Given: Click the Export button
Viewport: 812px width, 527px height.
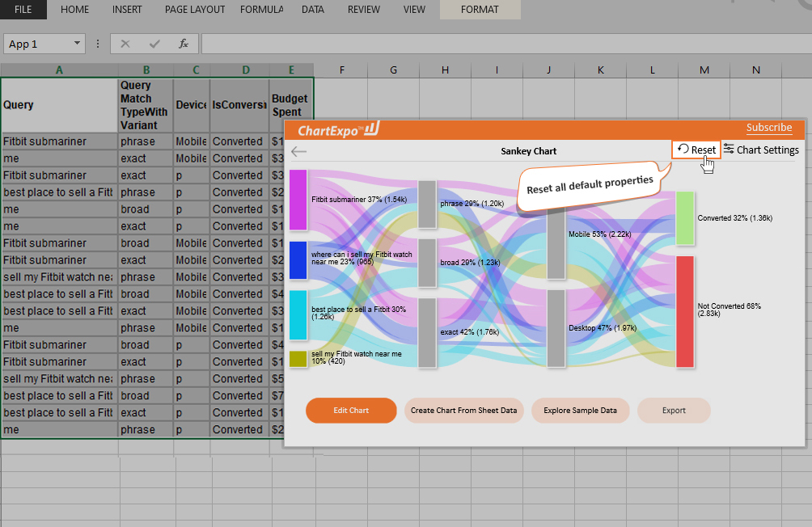Looking at the screenshot, I should [674, 411].
